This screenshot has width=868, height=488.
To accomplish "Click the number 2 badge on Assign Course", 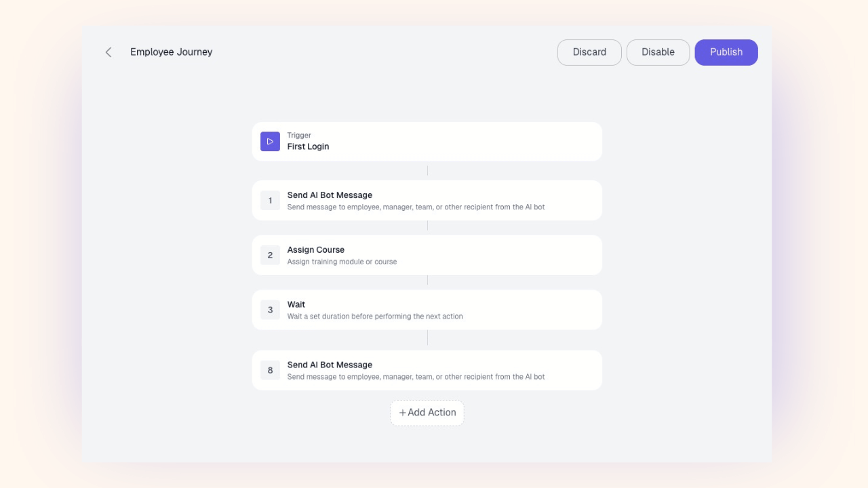I will 270,255.
